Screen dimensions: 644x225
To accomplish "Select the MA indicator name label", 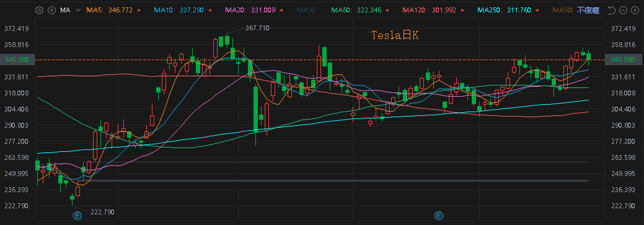I will coord(65,11).
